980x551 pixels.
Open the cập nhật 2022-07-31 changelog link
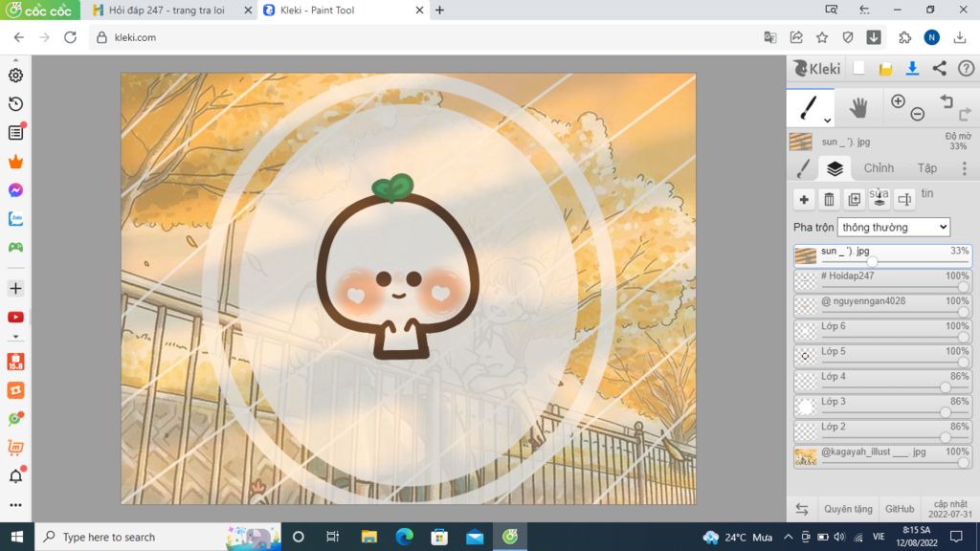pos(950,509)
